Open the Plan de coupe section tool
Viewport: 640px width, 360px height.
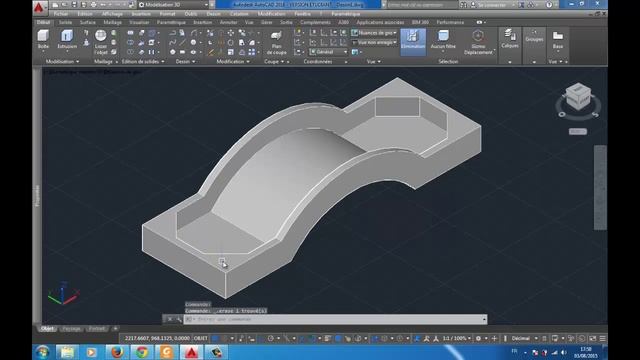pyautogui.click(x=276, y=43)
